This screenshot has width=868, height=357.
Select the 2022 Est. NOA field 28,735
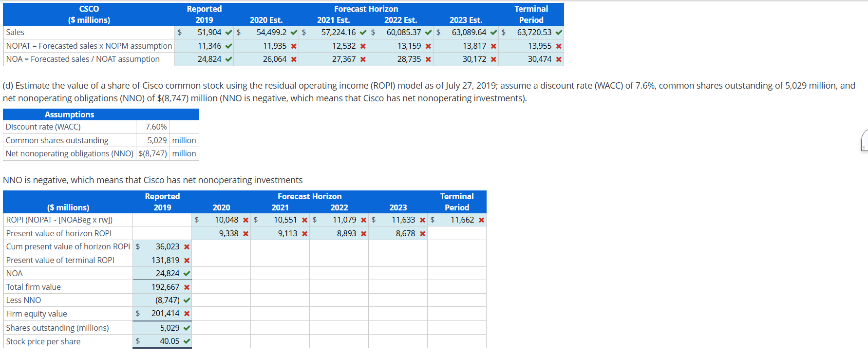(399, 59)
